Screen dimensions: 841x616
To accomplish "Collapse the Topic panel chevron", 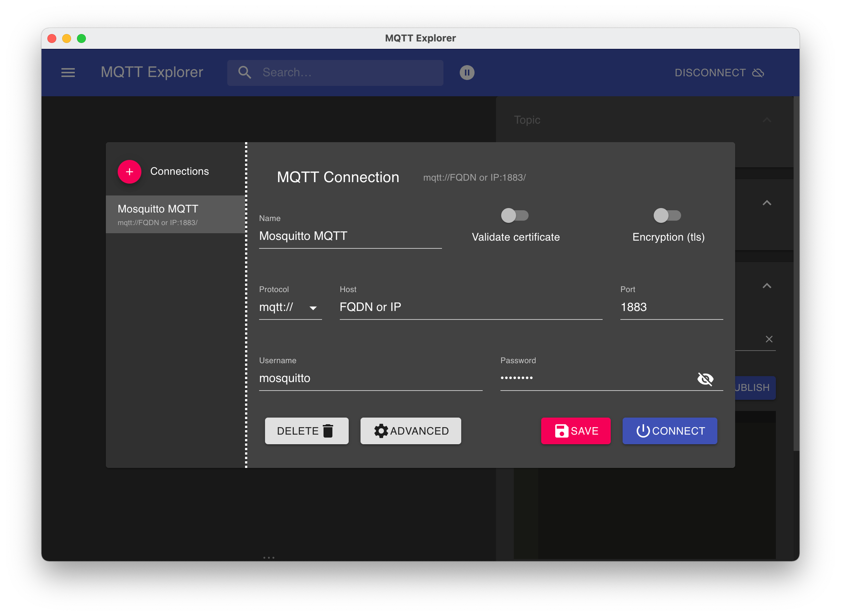I will [767, 120].
